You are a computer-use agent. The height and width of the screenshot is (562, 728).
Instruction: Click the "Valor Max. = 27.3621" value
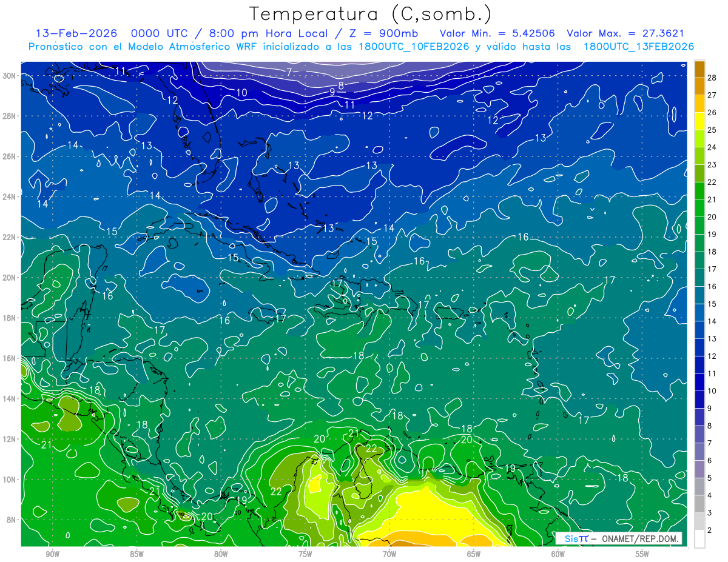click(625, 33)
